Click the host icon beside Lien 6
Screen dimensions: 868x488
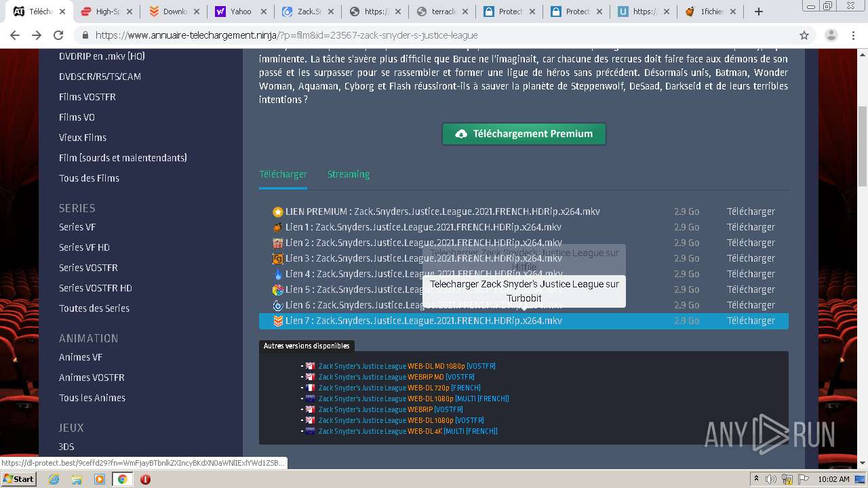point(277,305)
